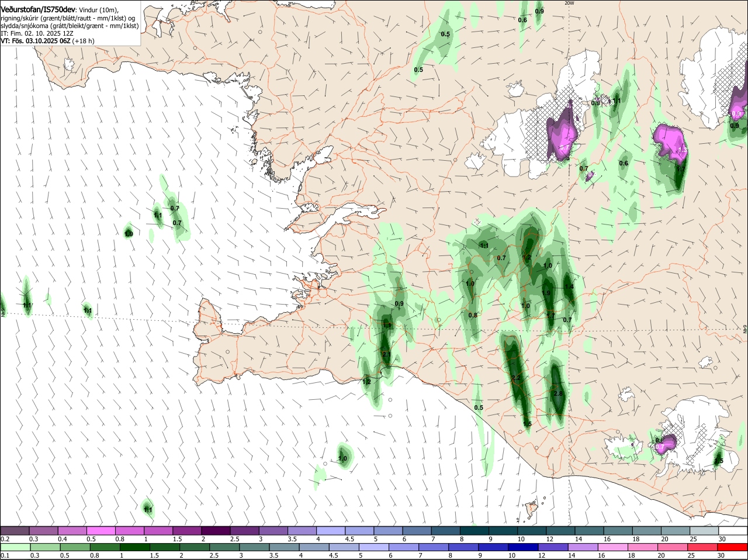
Task: Pick the dark purple snow swatch between 2 and 2.5
Action: pos(215,530)
